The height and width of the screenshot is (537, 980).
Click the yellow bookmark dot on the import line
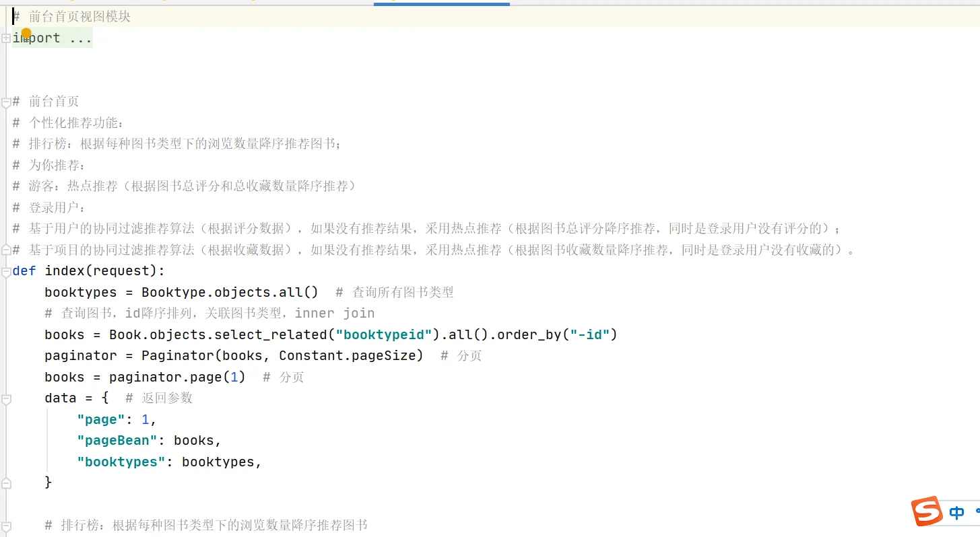point(26,32)
